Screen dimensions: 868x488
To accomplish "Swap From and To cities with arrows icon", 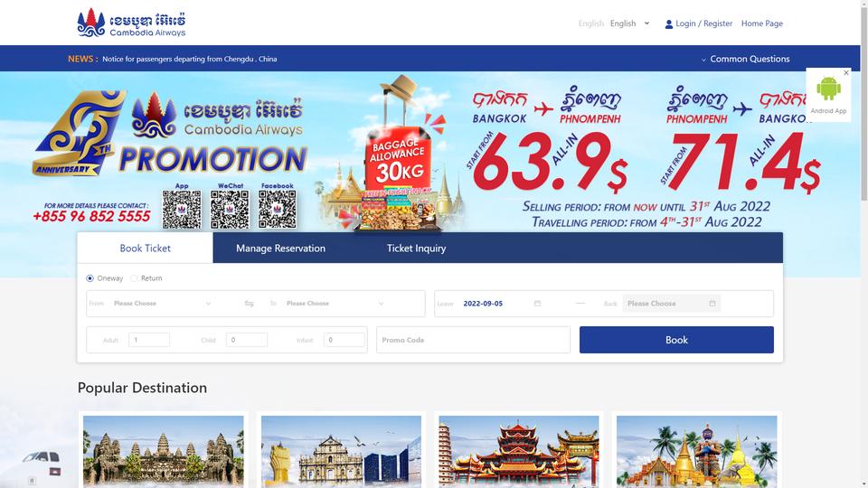I will pos(250,304).
